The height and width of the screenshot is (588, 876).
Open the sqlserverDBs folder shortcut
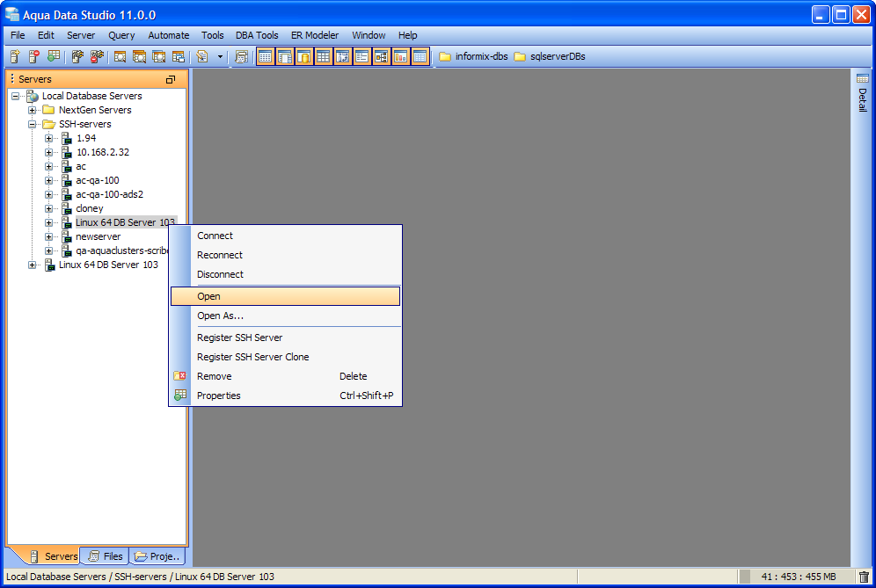point(550,56)
